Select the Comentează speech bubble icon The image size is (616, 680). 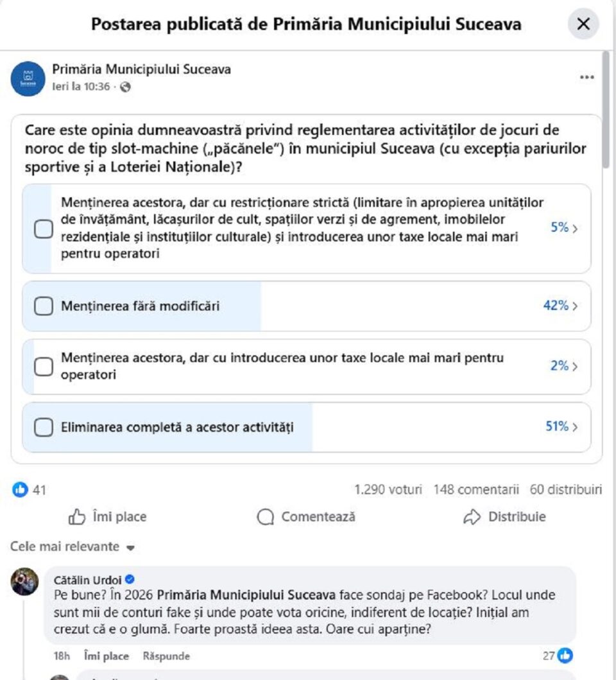coord(264,516)
